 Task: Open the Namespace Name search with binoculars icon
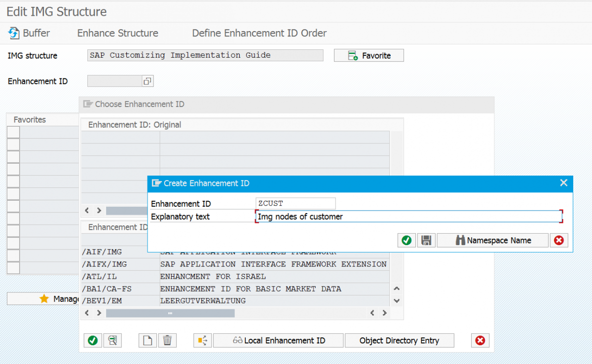492,240
